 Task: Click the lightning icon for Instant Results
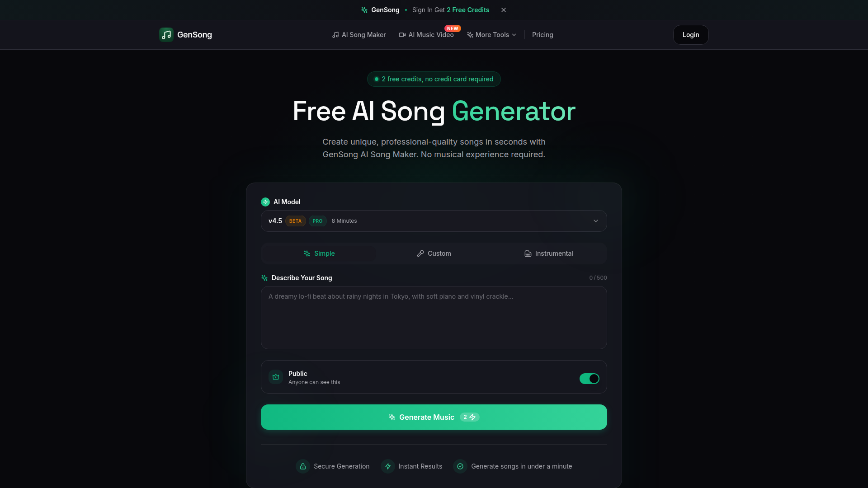coord(388,466)
